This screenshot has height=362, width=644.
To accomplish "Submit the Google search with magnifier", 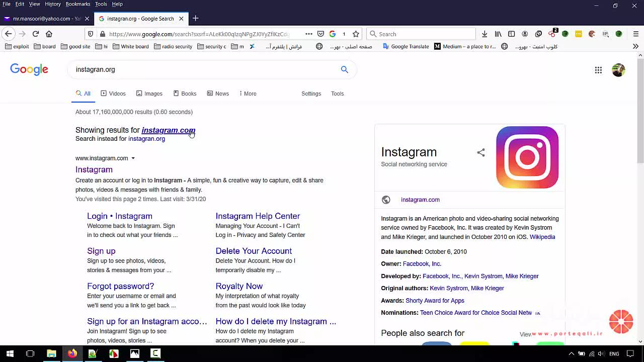I will [344, 69].
